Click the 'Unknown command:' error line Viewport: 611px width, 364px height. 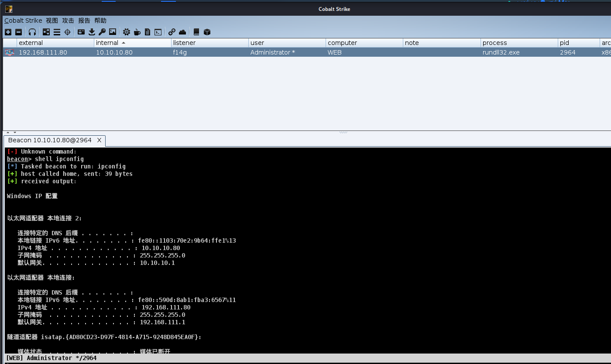pyautogui.click(x=42, y=151)
